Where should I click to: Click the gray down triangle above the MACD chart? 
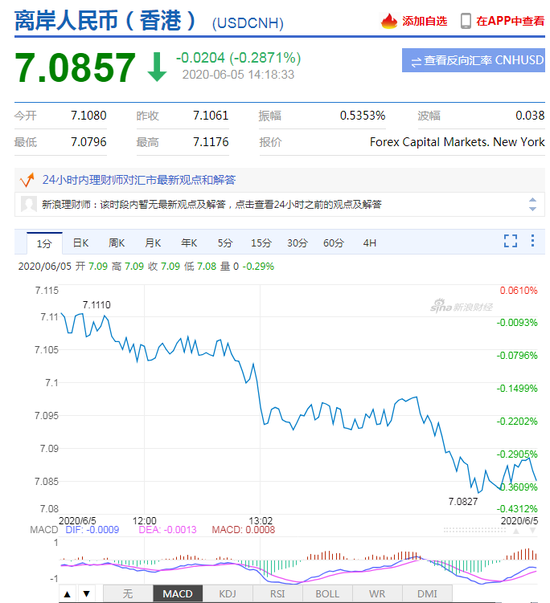(533, 531)
